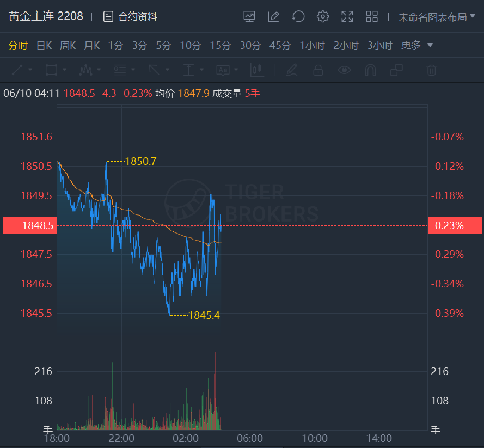
Task: Toggle the magnet snap mode
Action: tap(370, 70)
